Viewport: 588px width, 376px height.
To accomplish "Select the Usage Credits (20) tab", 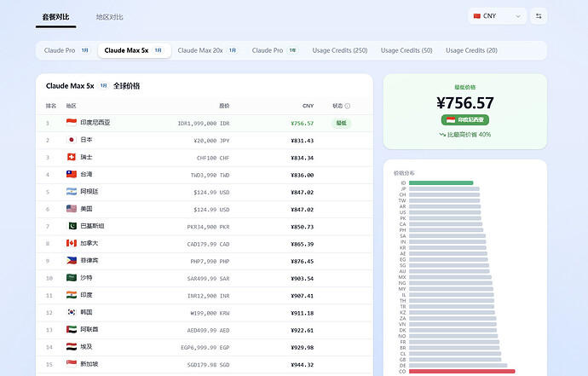I will (471, 50).
